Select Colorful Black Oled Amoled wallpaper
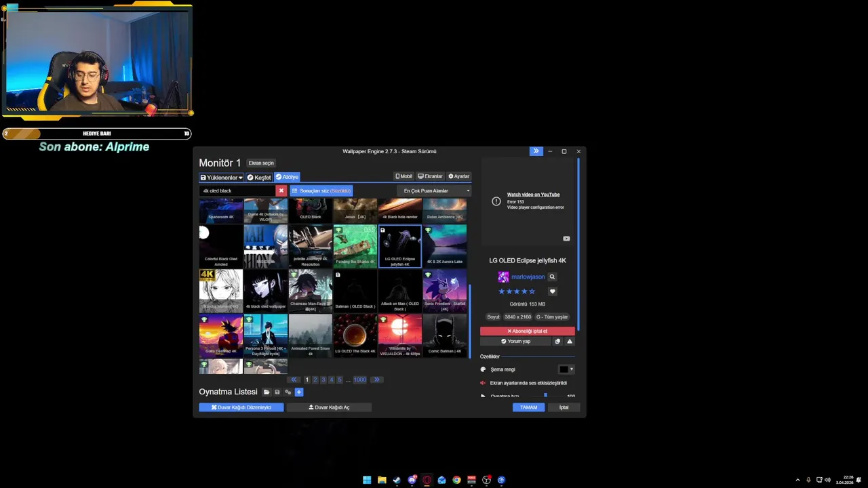 coord(221,246)
